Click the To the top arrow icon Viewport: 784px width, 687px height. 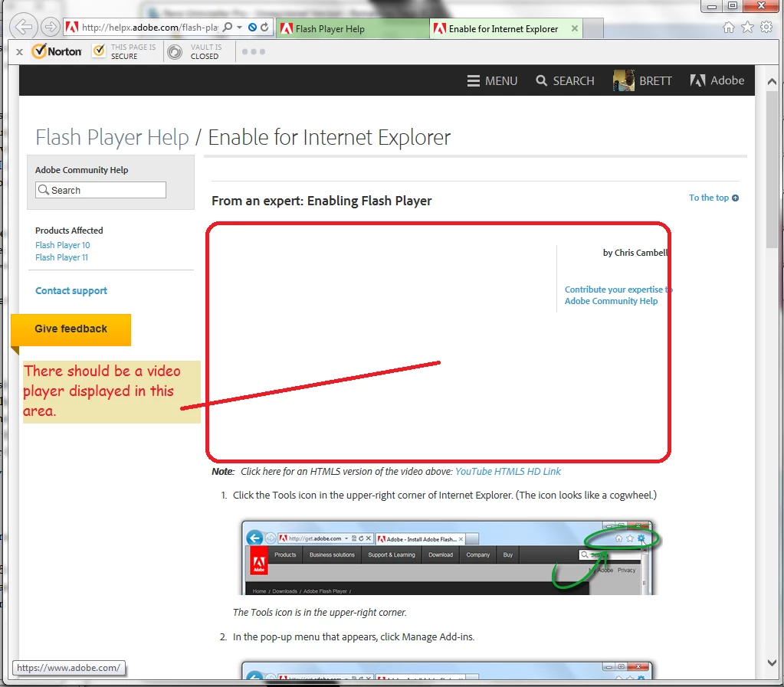tap(735, 198)
